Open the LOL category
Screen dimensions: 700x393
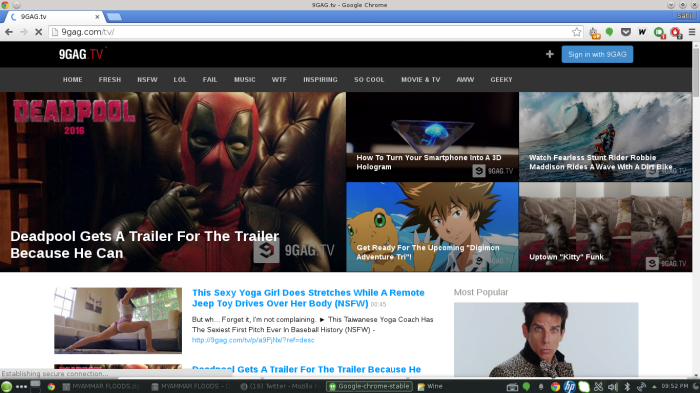pos(180,79)
